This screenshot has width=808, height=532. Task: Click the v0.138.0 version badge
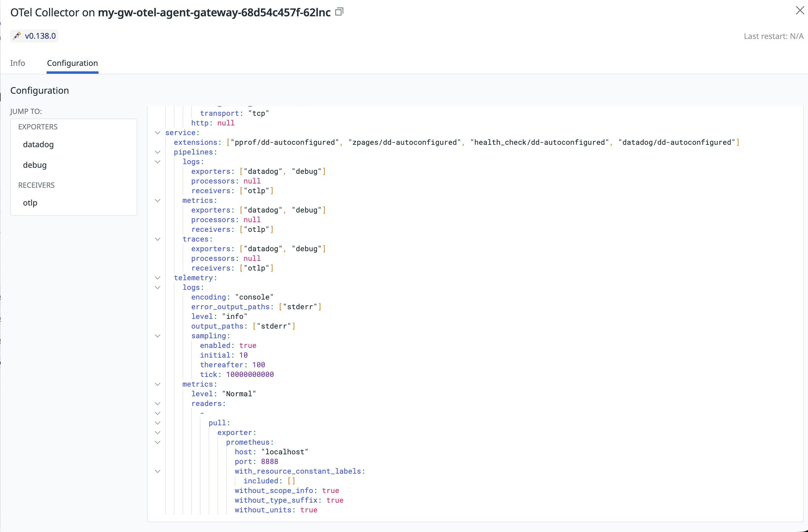34,36
